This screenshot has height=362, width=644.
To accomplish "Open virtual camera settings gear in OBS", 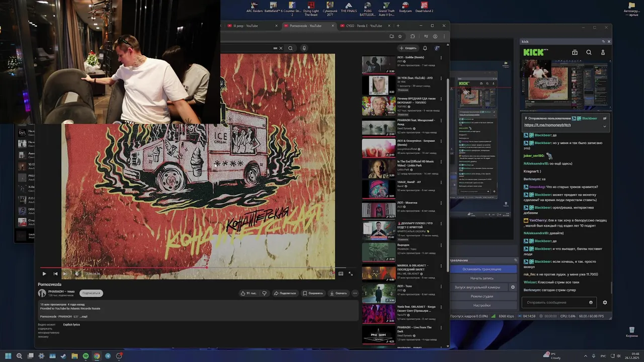I will [x=513, y=287].
